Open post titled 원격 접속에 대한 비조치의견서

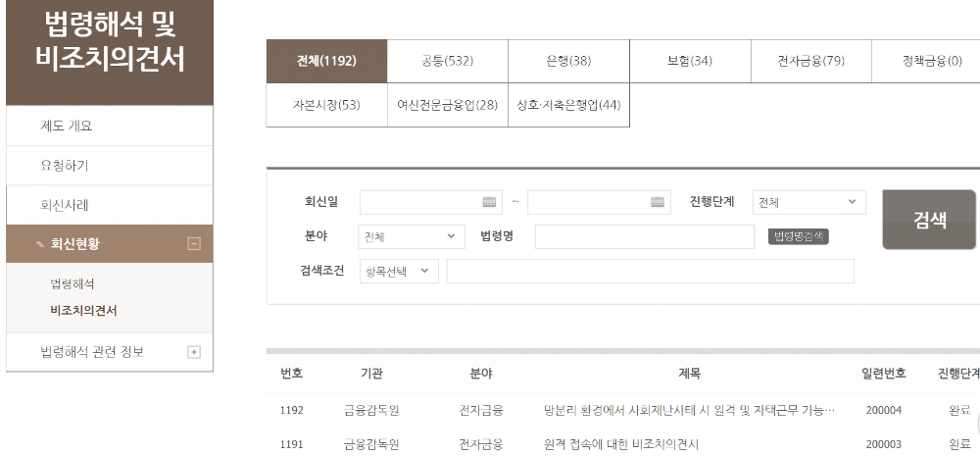point(621,445)
